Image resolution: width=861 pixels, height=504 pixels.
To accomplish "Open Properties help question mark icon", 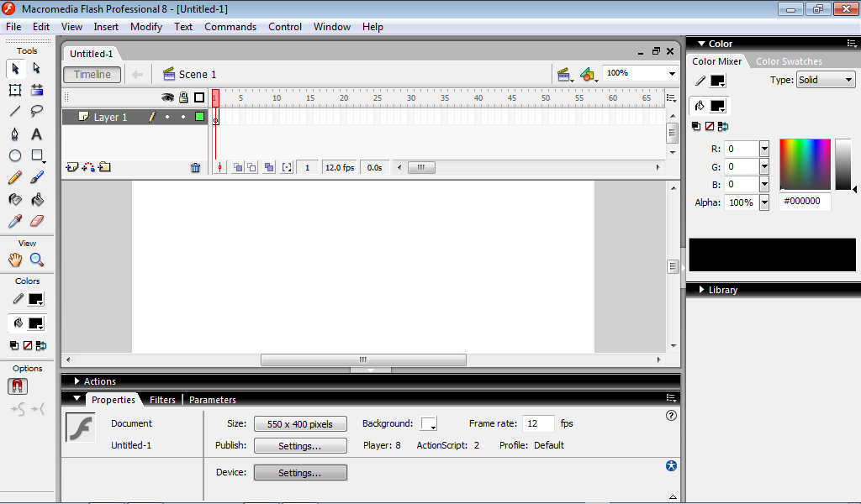I will tap(671, 416).
